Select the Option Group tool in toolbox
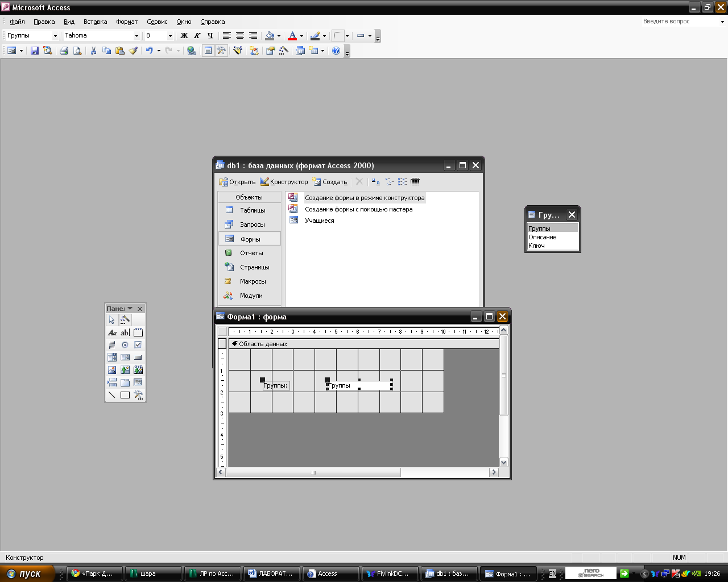This screenshot has width=728, height=582. [138, 332]
